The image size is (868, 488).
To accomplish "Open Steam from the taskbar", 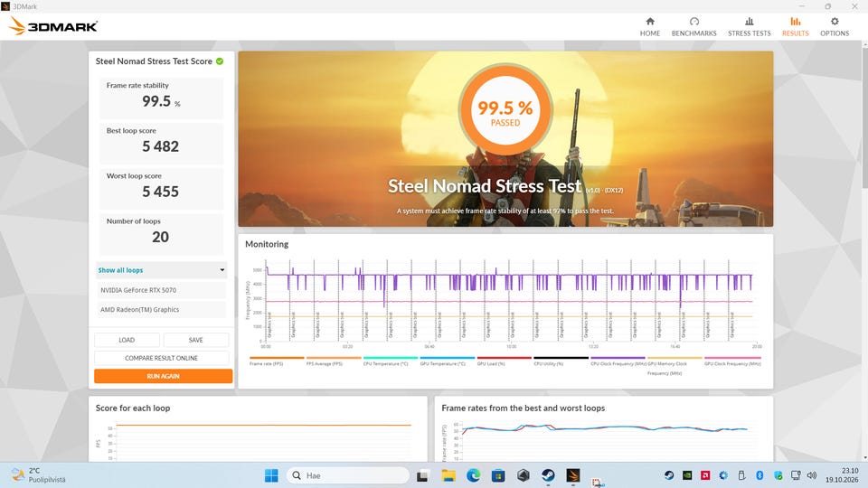I will [548, 475].
